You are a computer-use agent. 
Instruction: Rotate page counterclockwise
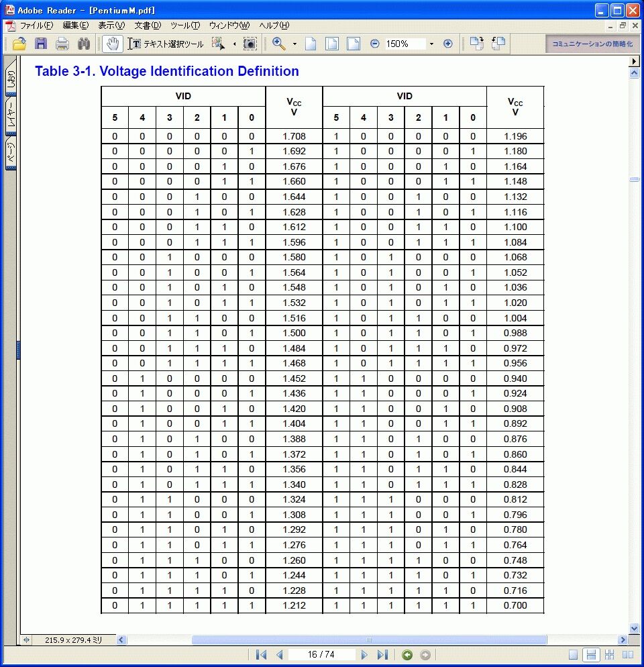(498, 44)
